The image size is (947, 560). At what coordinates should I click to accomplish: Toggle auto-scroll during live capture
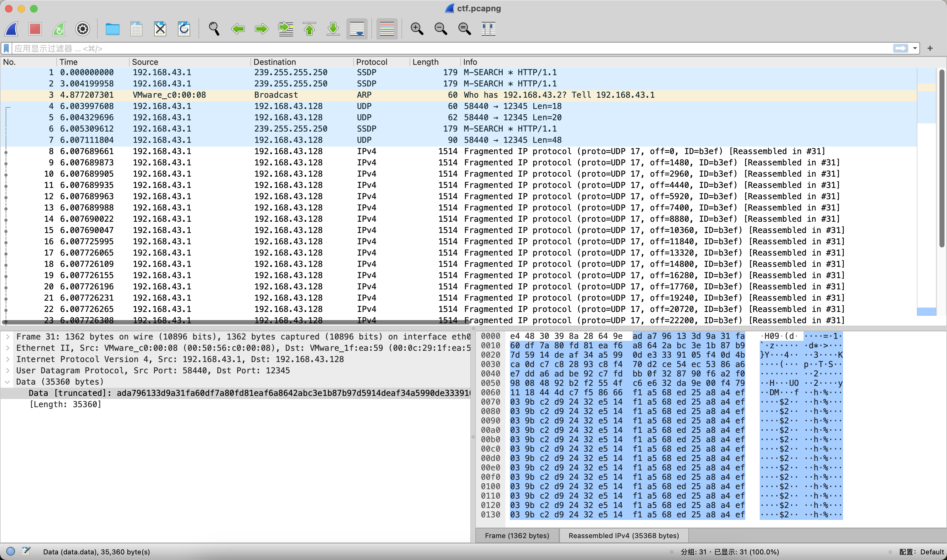coord(357,29)
